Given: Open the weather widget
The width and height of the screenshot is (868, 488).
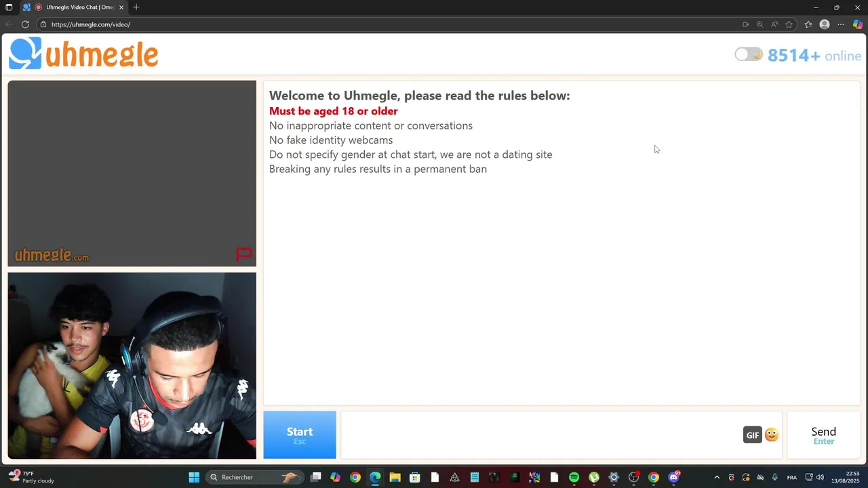Looking at the screenshot, I should [31, 477].
